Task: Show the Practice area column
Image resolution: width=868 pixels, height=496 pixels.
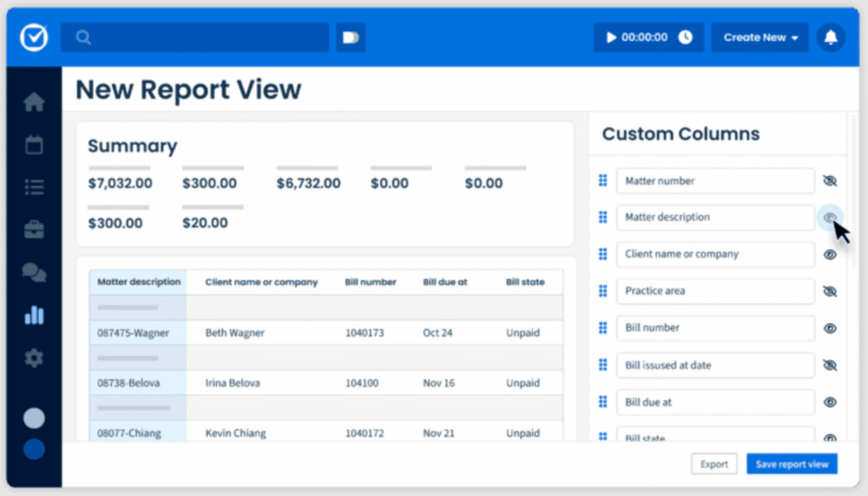Action: point(830,291)
